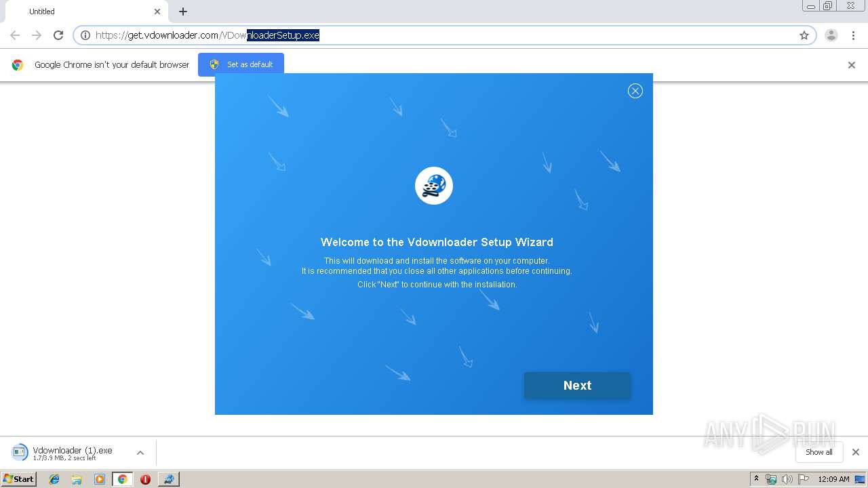
Task: Go forward in Chrome browser
Action: pyautogui.click(x=37, y=35)
